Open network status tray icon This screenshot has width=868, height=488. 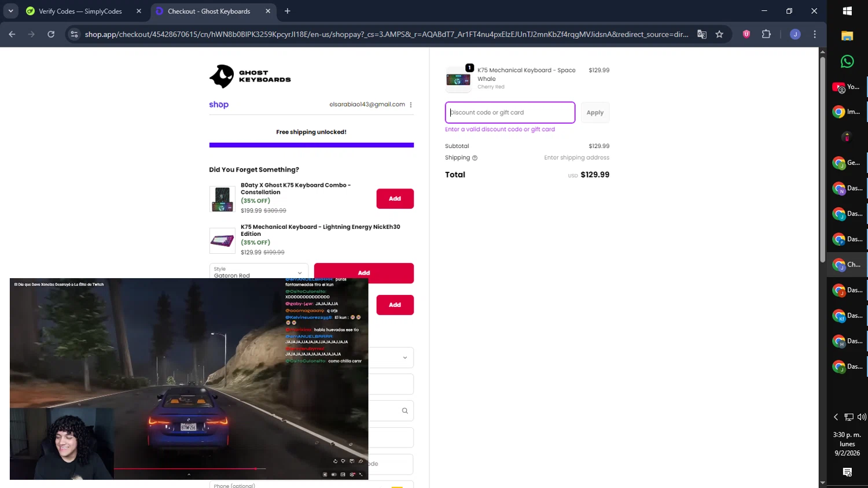click(x=849, y=417)
